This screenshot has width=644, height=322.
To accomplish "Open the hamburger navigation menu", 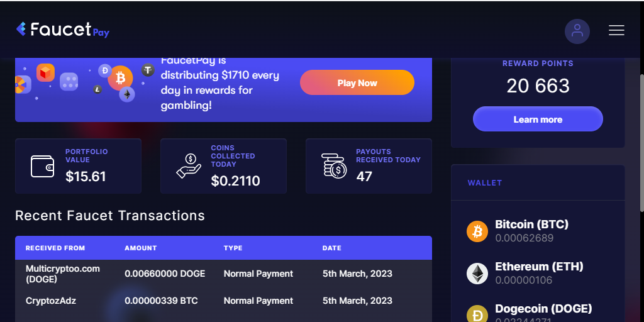I will point(616,30).
